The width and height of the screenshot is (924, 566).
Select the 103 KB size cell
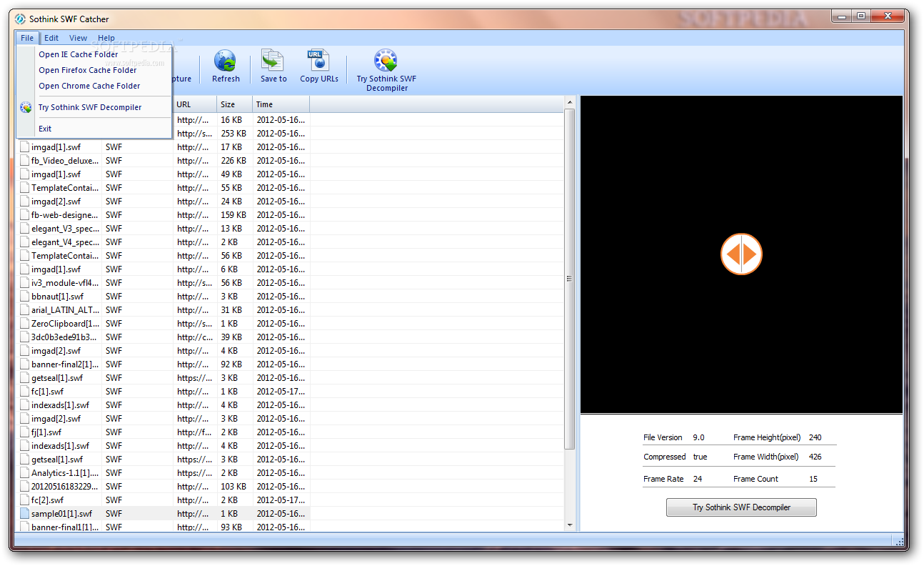[233, 487]
